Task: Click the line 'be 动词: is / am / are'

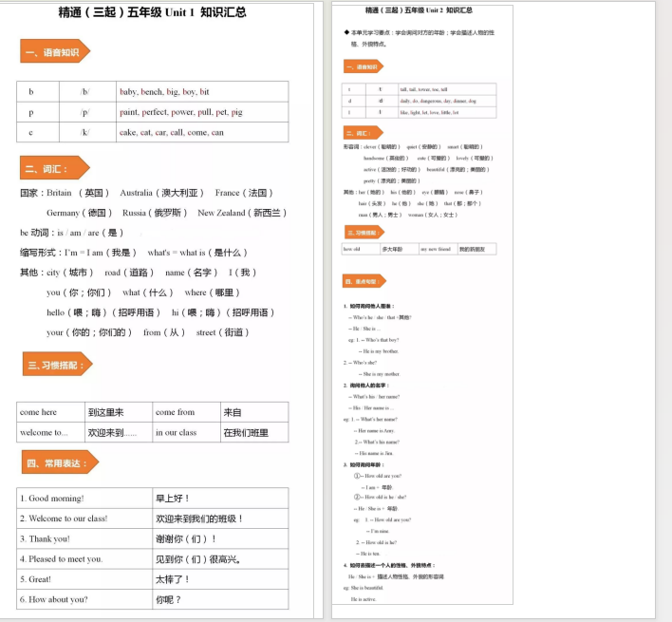Action: coord(72,233)
